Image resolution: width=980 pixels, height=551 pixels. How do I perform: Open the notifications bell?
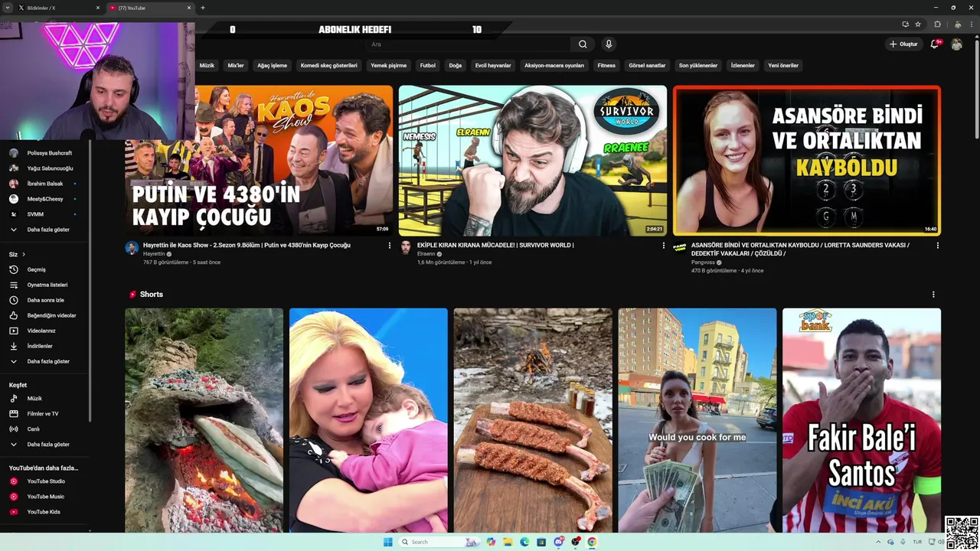coord(935,44)
